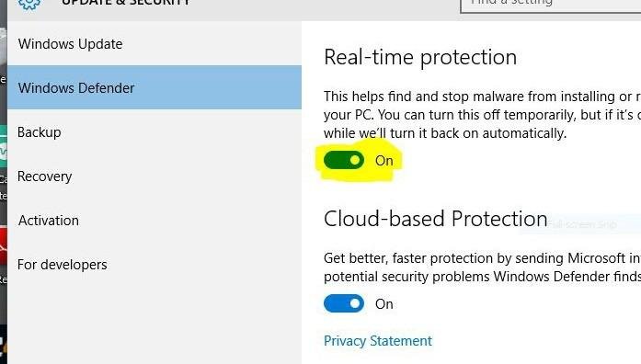The height and width of the screenshot is (364, 641).
Task: Turn off the Real-time protection switch
Action: coord(344,160)
